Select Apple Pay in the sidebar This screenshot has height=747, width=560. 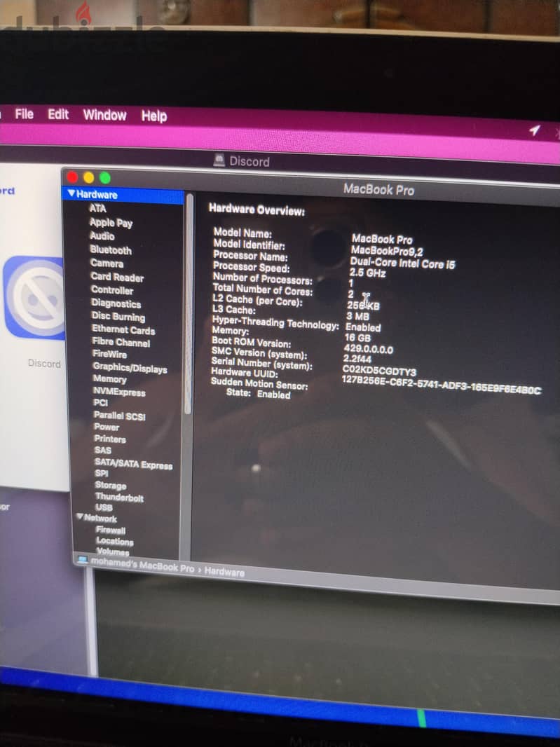(111, 222)
